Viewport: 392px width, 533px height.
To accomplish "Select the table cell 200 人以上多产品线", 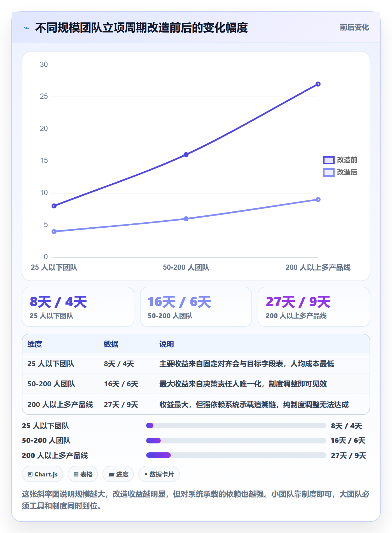I will [x=60, y=405].
